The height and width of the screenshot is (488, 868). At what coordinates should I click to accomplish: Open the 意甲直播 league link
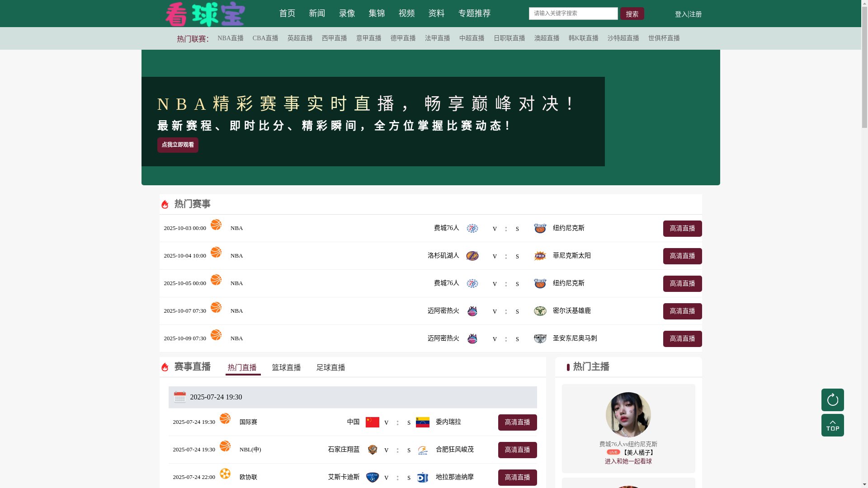click(x=368, y=38)
